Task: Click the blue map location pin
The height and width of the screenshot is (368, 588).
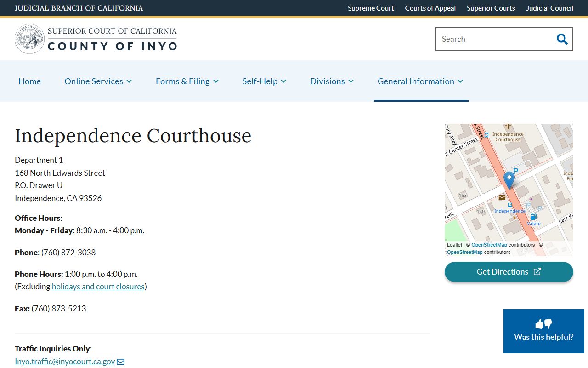Action: [x=509, y=180]
